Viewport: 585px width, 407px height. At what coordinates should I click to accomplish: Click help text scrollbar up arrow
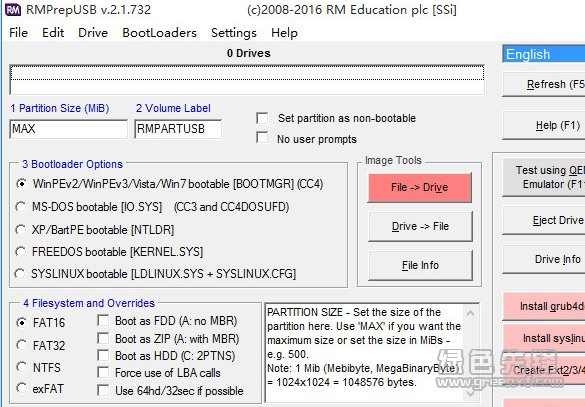coord(471,313)
